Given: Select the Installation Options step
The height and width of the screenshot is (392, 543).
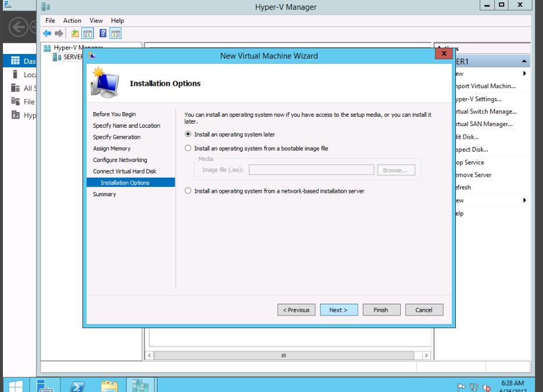Looking at the screenshot, I should [131, 182].
